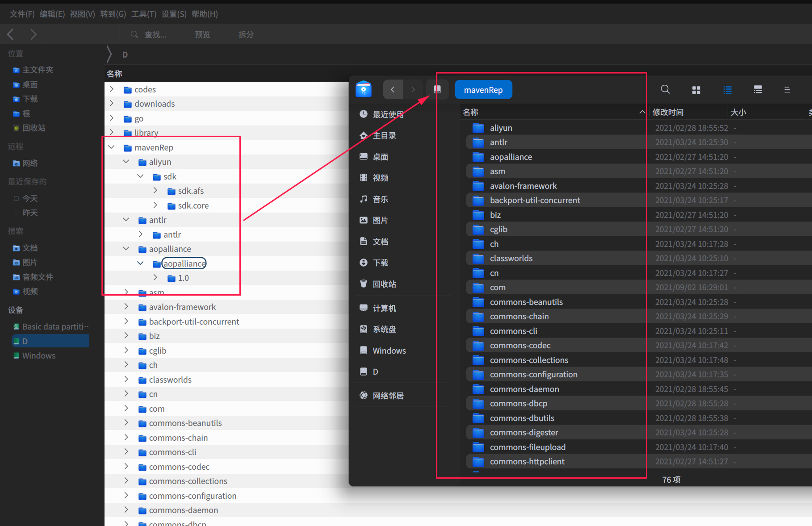
Task: Collapse the mavenRep tree folder
Action: pos(112,147)
